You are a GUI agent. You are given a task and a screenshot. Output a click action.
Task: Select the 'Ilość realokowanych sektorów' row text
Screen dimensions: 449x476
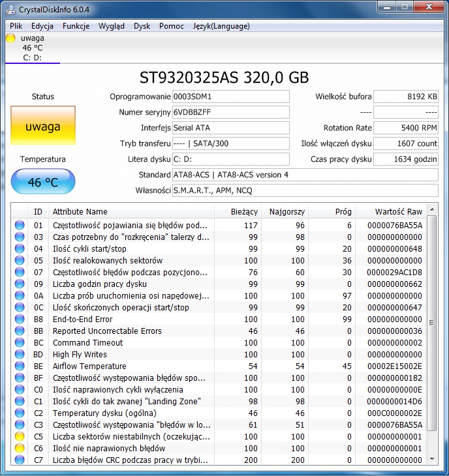tap(108, 260)
